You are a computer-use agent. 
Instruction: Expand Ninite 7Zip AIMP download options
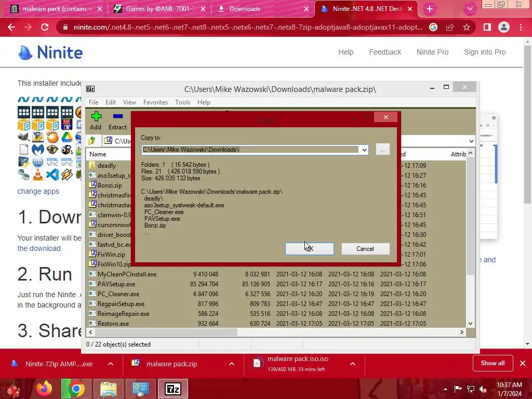[x=111, y=364]
